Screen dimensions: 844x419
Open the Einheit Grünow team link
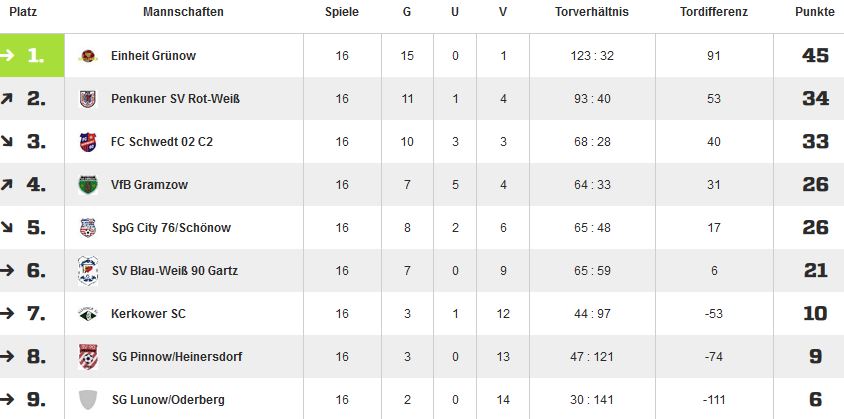point(153,55)
